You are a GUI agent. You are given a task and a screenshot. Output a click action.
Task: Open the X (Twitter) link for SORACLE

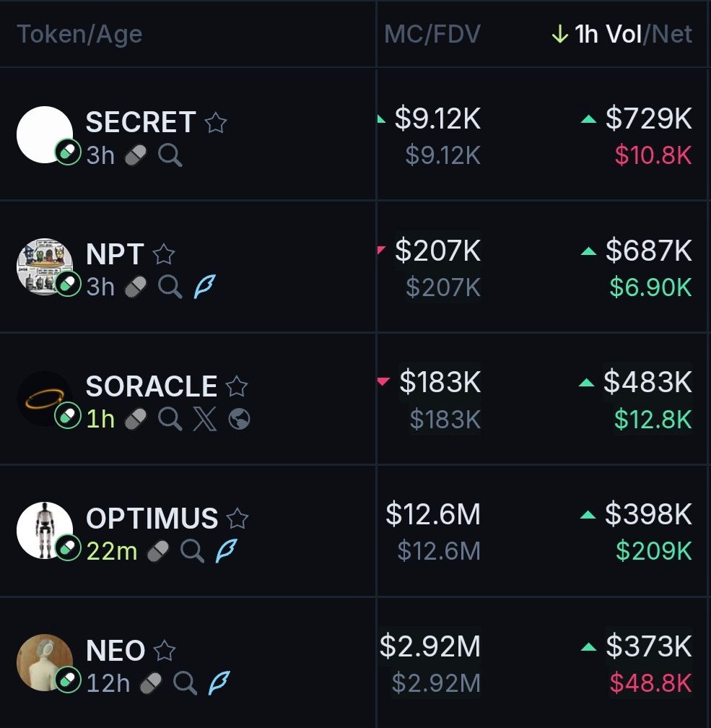[205, 419]
